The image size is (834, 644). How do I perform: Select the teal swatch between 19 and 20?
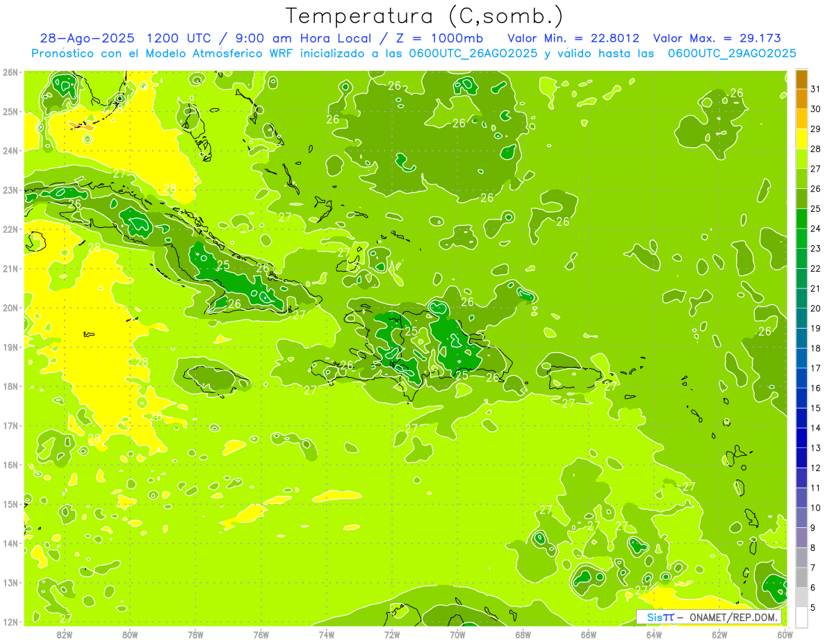[x=801, y=318]
